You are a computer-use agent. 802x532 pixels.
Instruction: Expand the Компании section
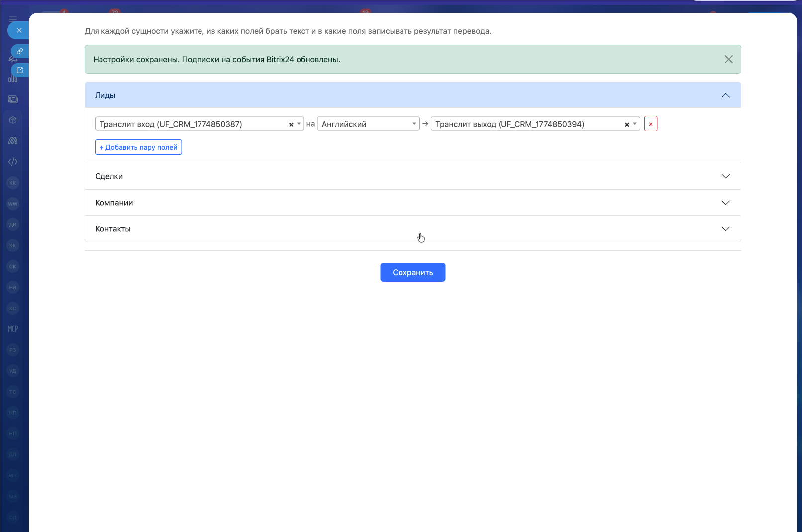[413, 203]
